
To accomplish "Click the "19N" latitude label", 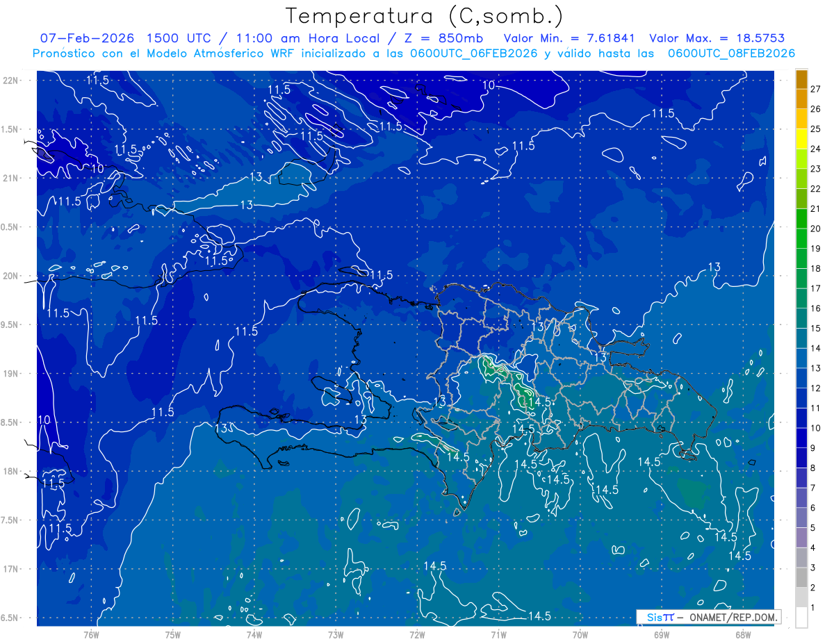I will 12,374.
